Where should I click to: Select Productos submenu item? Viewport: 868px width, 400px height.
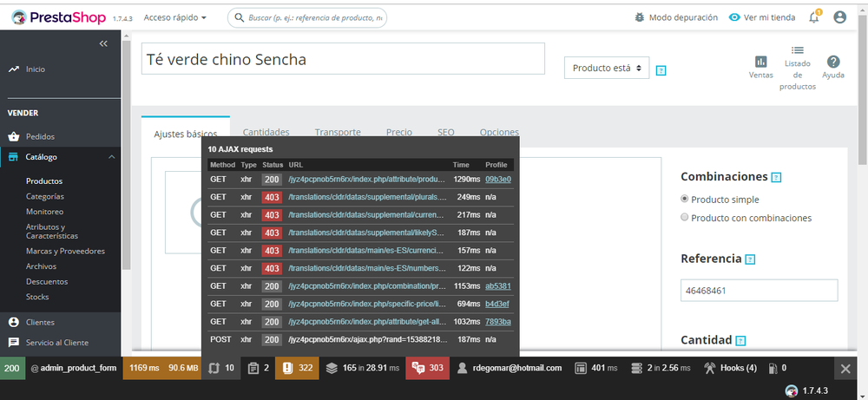click(44, 181)
